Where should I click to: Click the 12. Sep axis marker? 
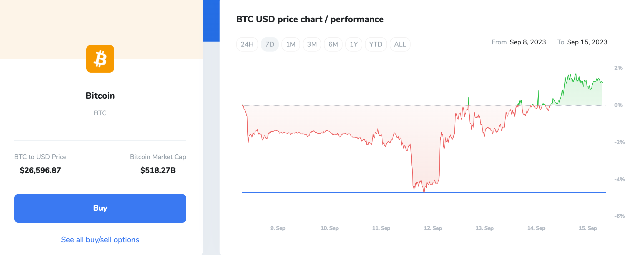tap(433, 228)
